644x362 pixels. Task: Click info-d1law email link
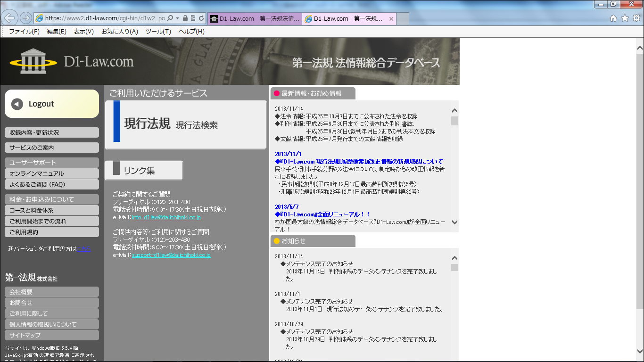(167, 217)
